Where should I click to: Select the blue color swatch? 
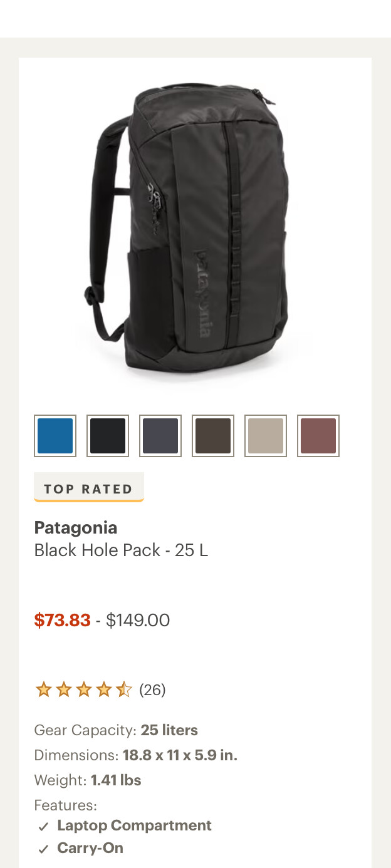pyautogui.click(x=55, y=436)
